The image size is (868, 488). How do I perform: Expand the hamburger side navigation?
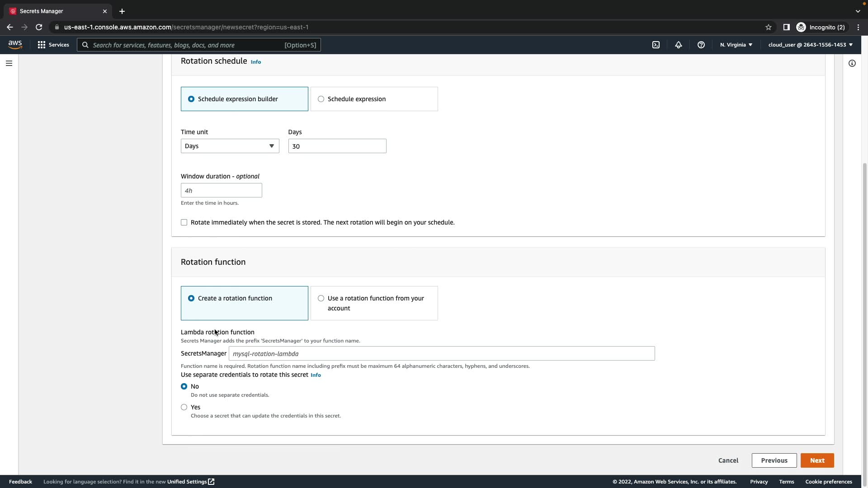tap(9, 63)
